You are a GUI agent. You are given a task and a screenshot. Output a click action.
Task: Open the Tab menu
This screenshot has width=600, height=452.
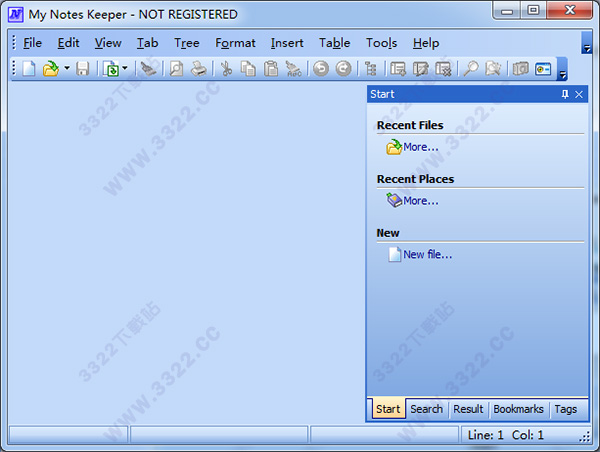148,43
